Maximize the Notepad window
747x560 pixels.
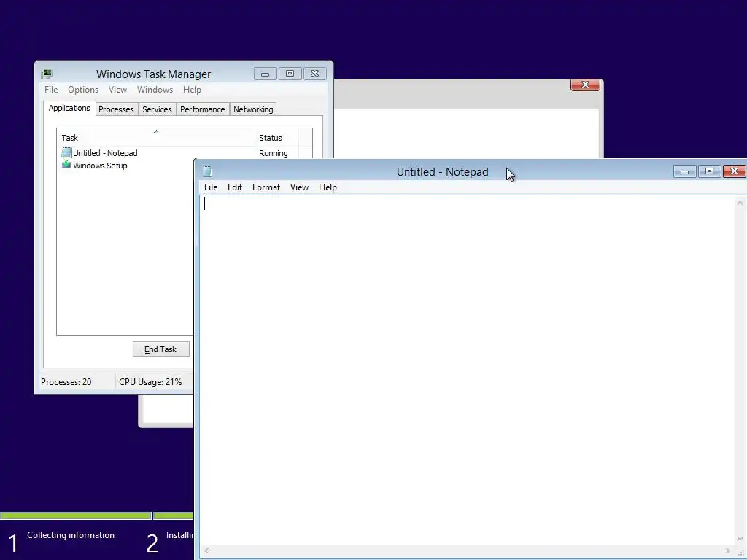(709, 171)
